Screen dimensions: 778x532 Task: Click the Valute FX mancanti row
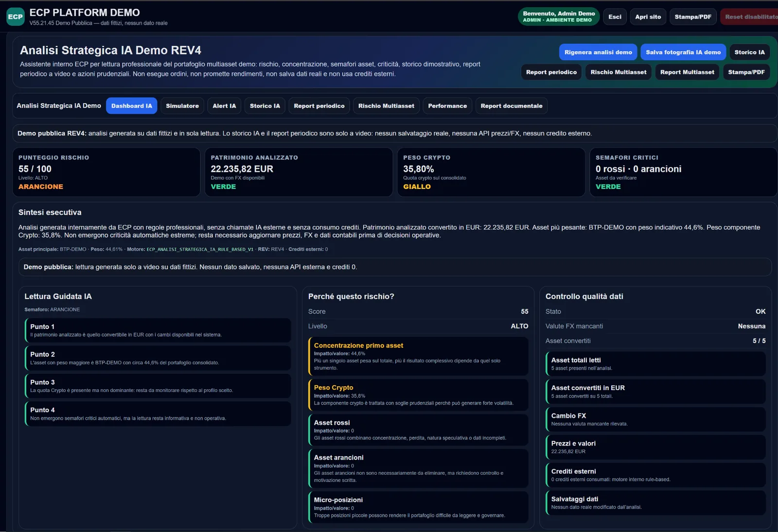(x=655, y=326)
